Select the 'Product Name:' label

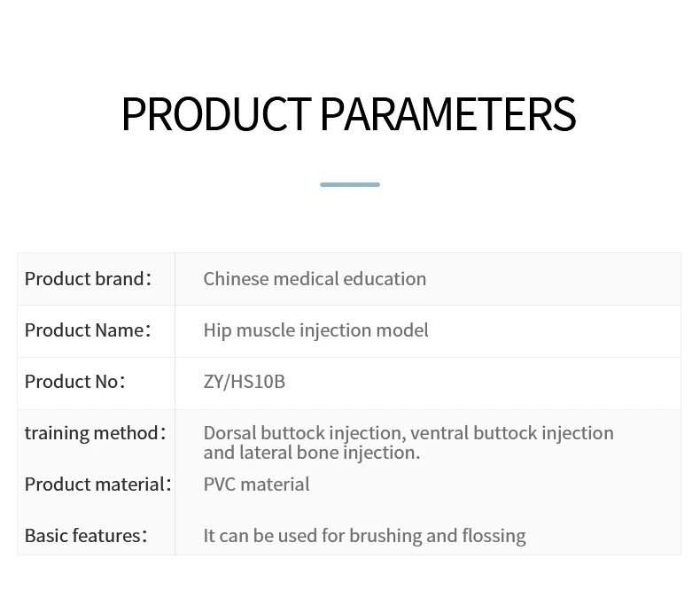[88, 330]
